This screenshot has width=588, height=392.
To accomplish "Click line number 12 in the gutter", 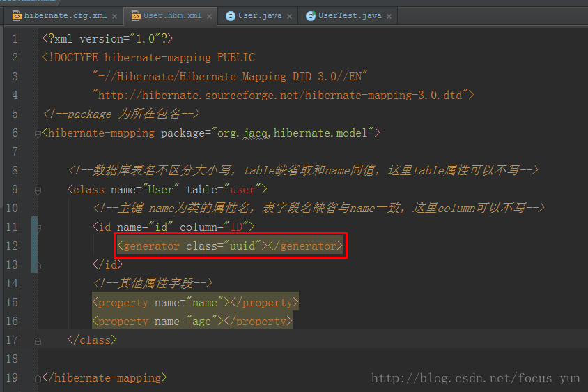I will click(x=12, y=246).
